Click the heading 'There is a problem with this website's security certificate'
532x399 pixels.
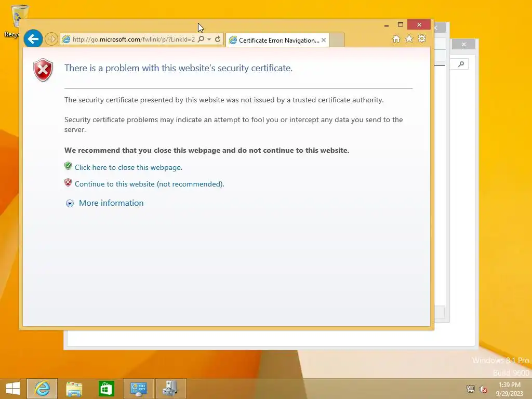(179, 68)
